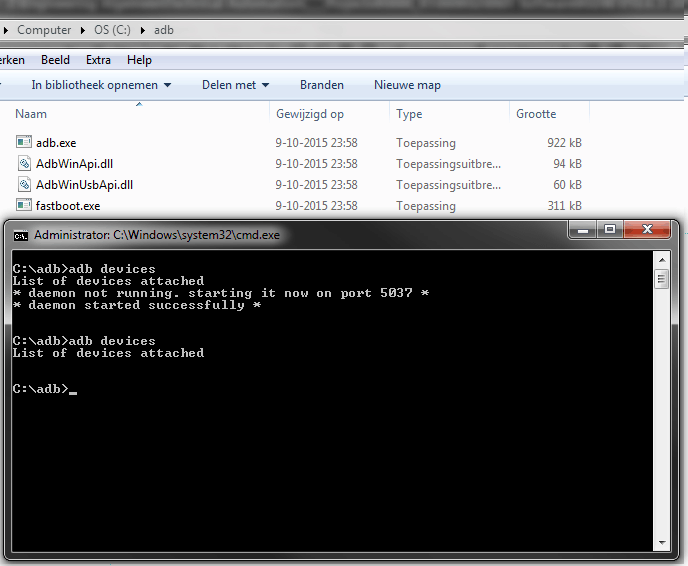Sort by Grootte column header
This screenshot has height=566, width=688.
536,114
